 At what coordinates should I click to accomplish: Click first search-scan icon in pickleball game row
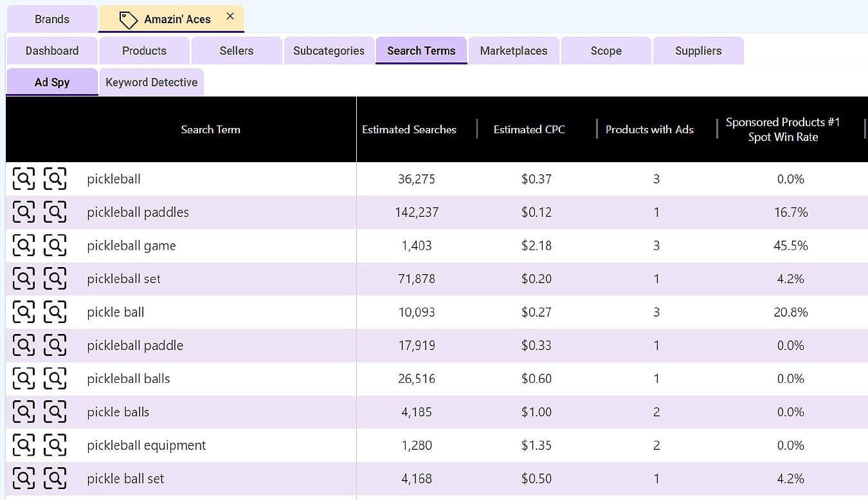click(x=24, y=246)
